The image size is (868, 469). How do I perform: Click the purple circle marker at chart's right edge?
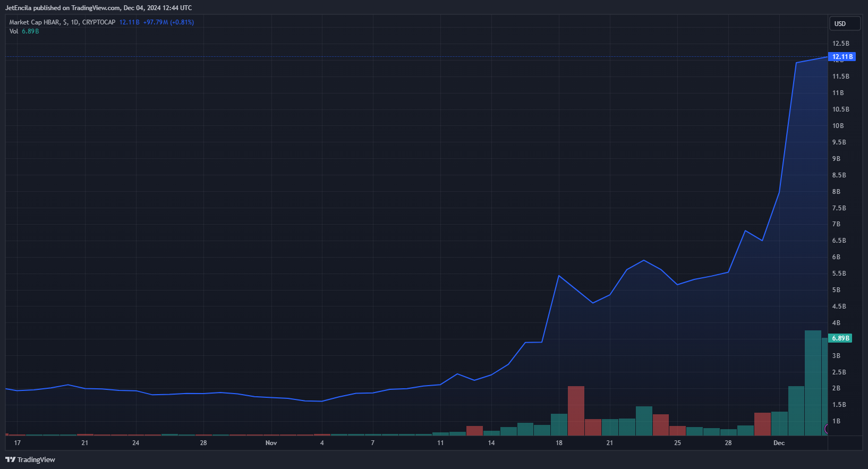point(826,429)
